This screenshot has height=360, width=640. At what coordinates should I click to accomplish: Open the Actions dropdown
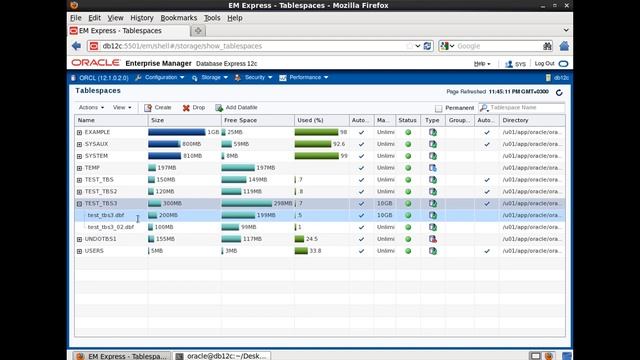coord(91,107)
